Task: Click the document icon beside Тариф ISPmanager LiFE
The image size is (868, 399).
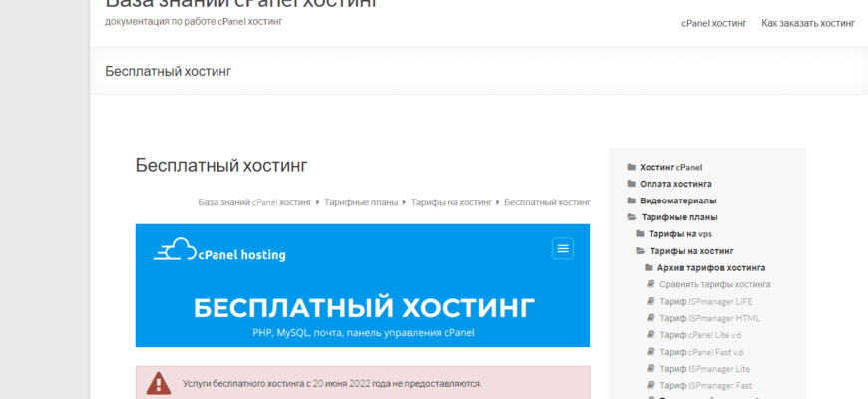Action: 651,301
